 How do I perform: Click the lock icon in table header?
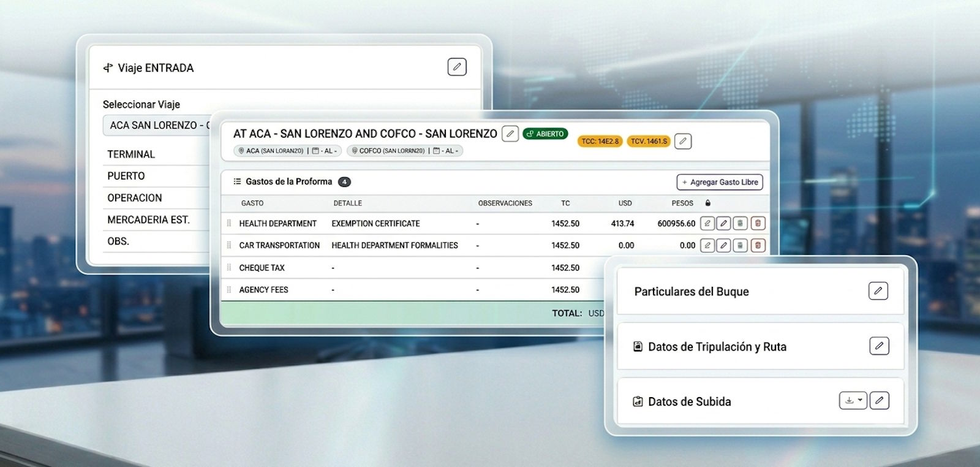pyautogui.click(x=708, y=203)
